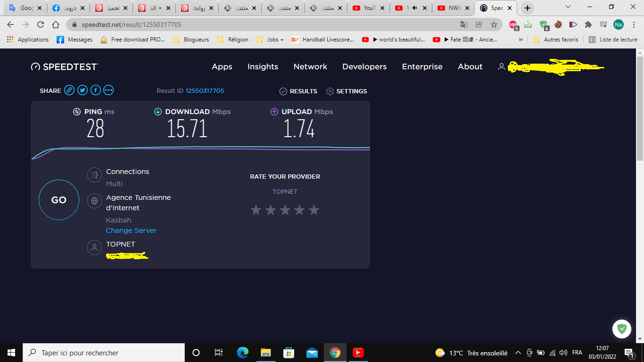Open the Mail app in taskbar
Screen dimensions: 644x362
coord(312,353)
